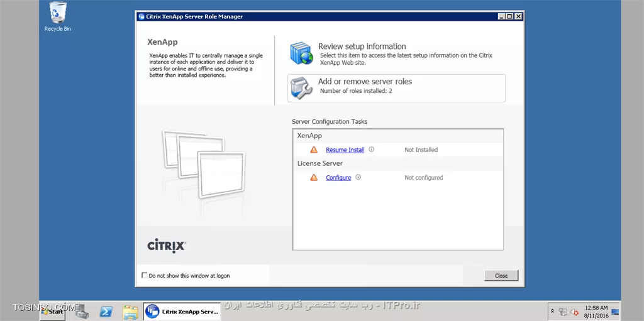Click the warning icon beside Configure
This screenshot has height=321, width=644.
pos(314,178)
